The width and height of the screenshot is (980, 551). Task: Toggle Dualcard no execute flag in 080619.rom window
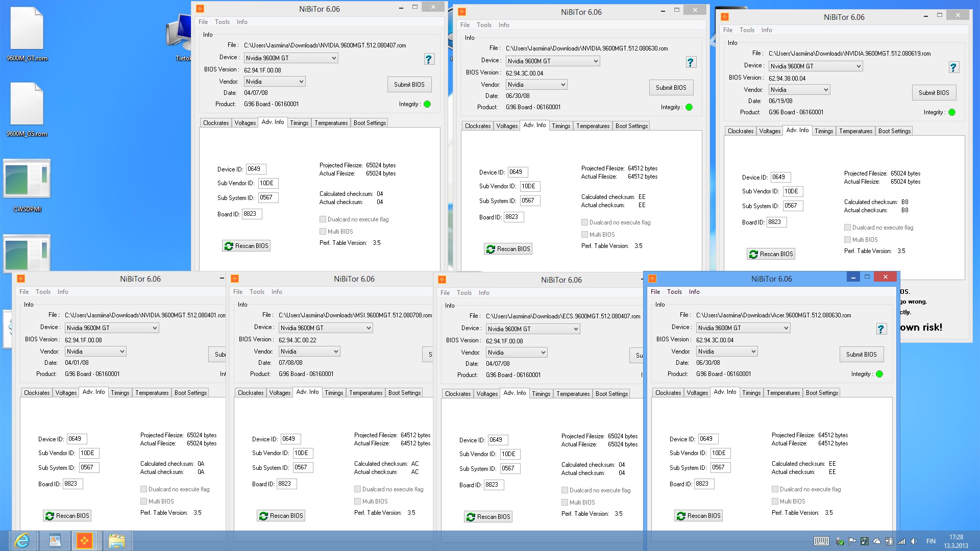coord(848,228)
